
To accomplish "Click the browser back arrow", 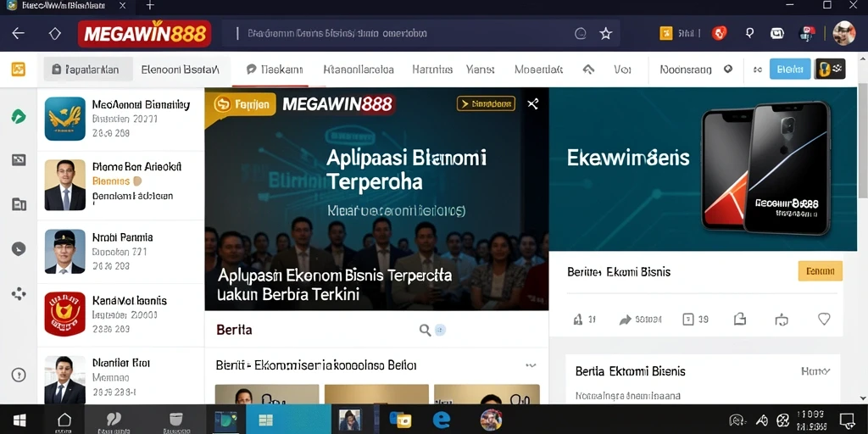I will 19,33.
